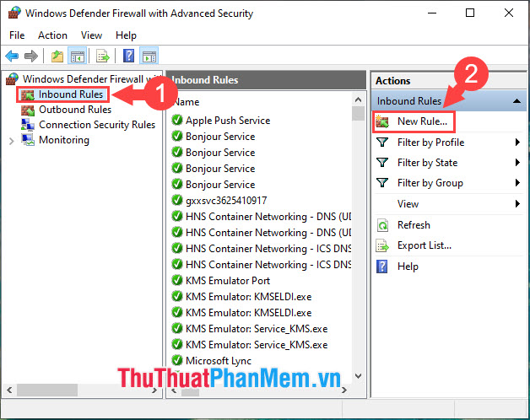
Task: Click the root Windows Defender Firewall tree icon
Action: (x=12, y=79)
